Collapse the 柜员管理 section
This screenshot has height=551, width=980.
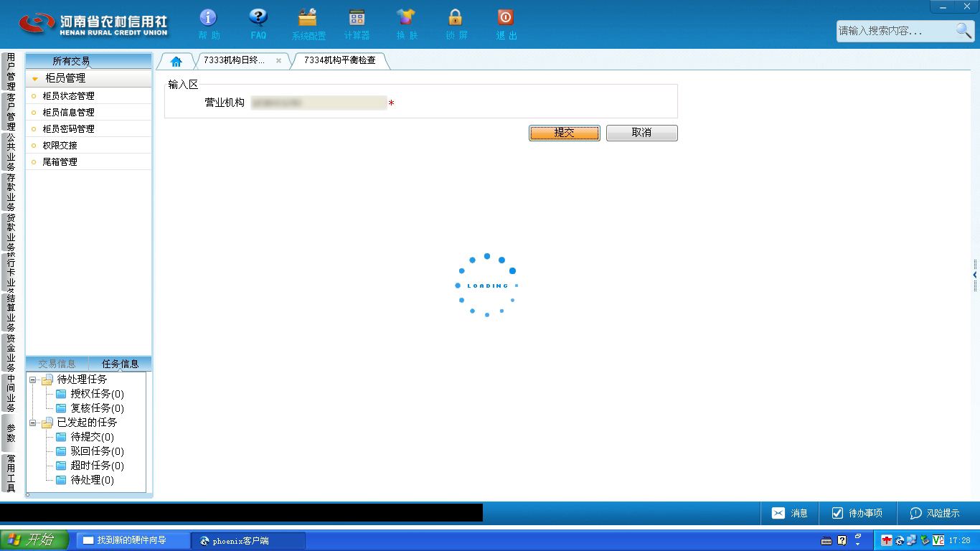35,79
